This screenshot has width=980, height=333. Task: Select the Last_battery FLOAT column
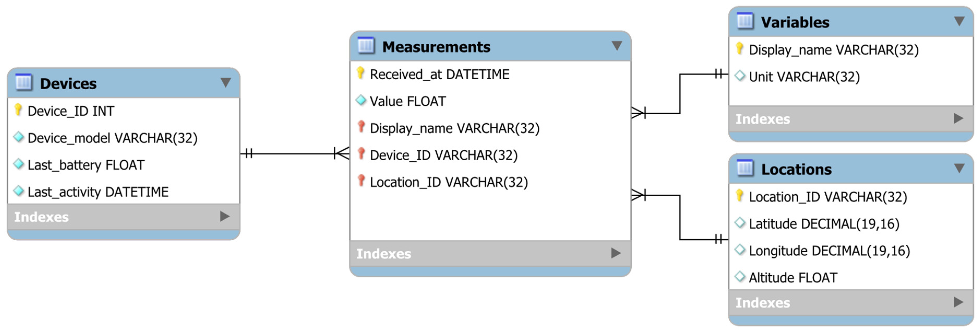pyautogui.click(x=86, y=165)
